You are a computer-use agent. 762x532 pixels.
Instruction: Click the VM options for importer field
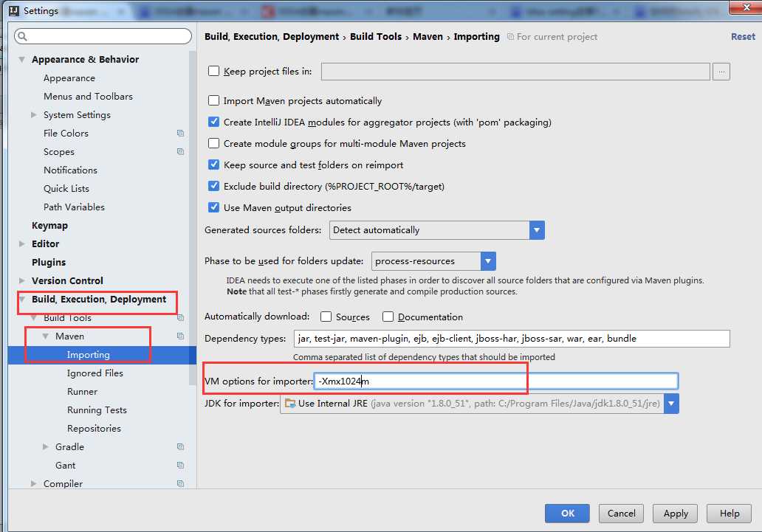tap(495, 381)
